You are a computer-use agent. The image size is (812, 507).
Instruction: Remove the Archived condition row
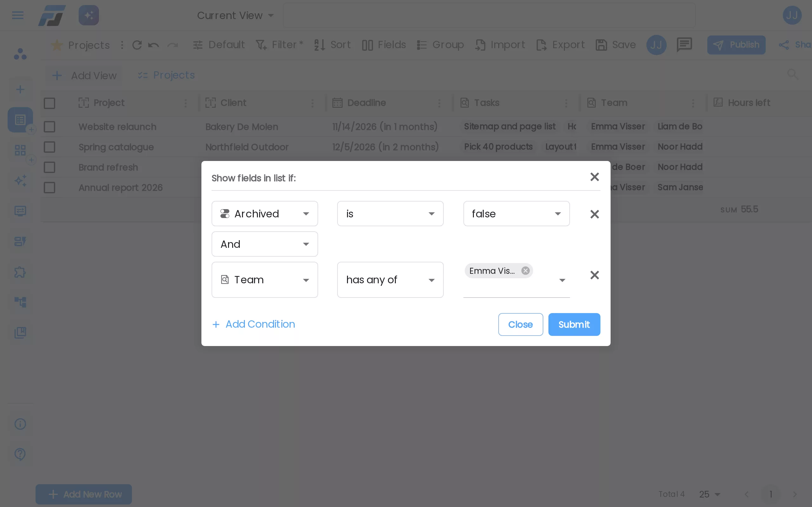(x=594, y=214)
